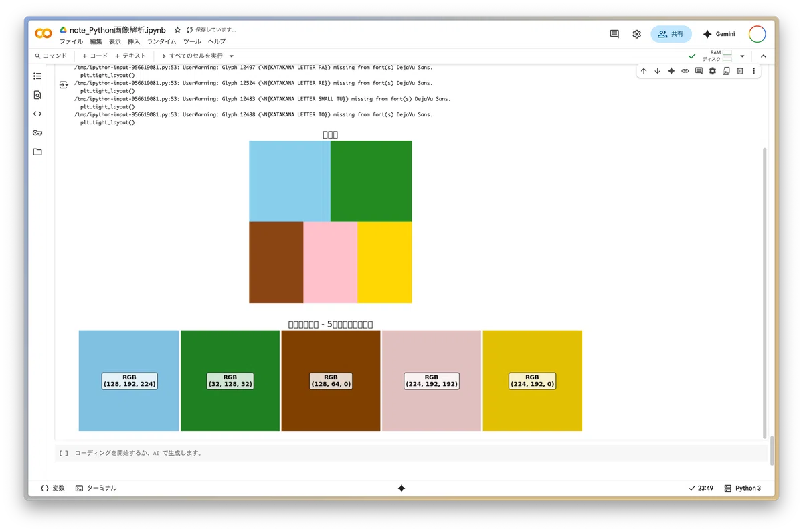
Task: Collapse the header with chevron
Action: point(763,56)
